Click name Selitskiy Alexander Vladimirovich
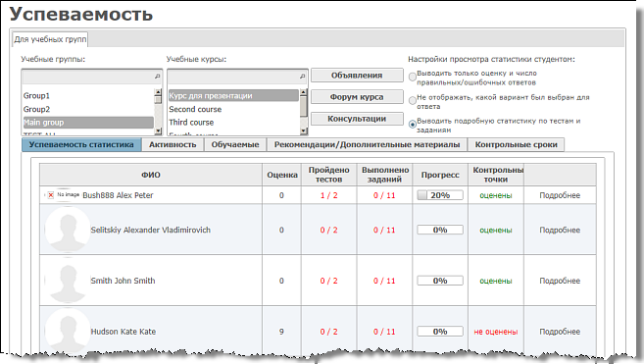 tap(150, 230)
